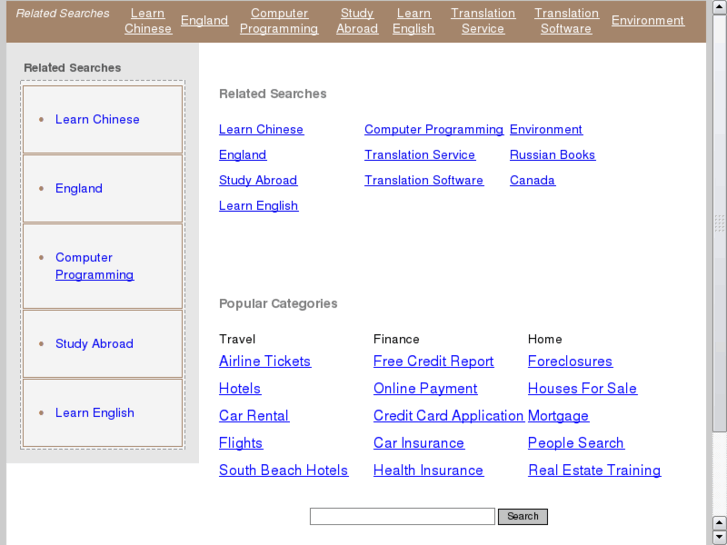Screen dimensions: 727x545
Task: Open Mortgage link under Home
Action: (558, 416)
